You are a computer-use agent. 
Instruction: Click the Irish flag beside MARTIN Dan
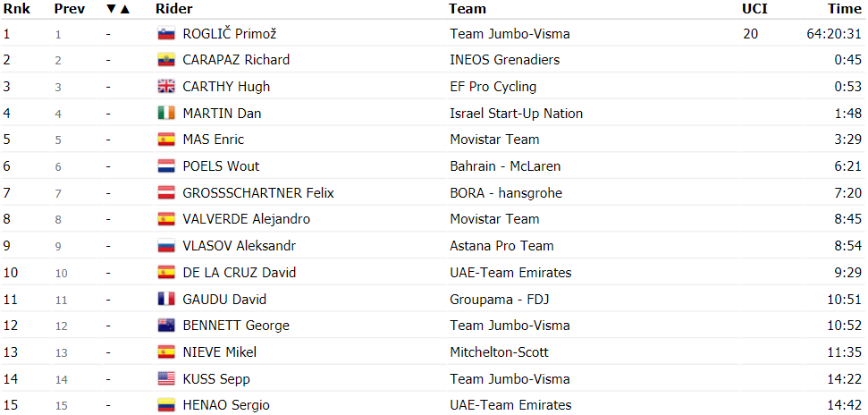(x=166, y=113)
